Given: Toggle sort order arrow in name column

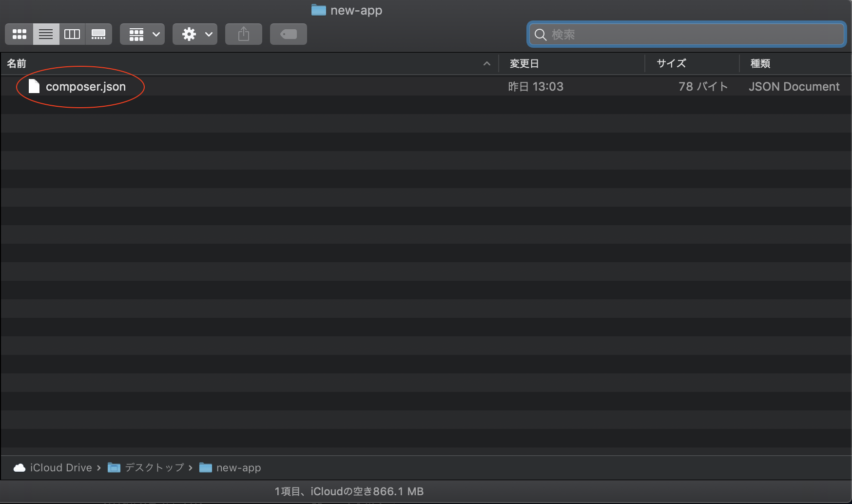Looking at the screenshot, I should [486, 63].
